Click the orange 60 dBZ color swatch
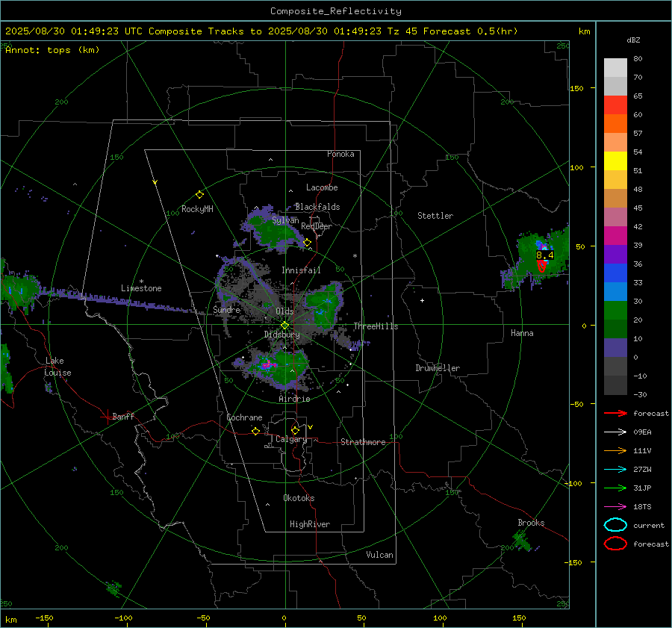672x628 pixels. pyautogui.click(x=615, y=123)
